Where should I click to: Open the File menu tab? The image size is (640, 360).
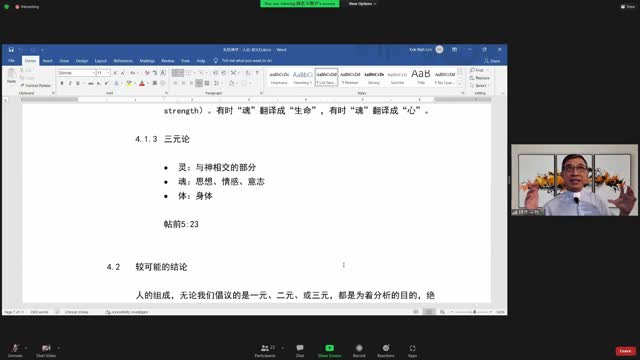click(11, 61)
